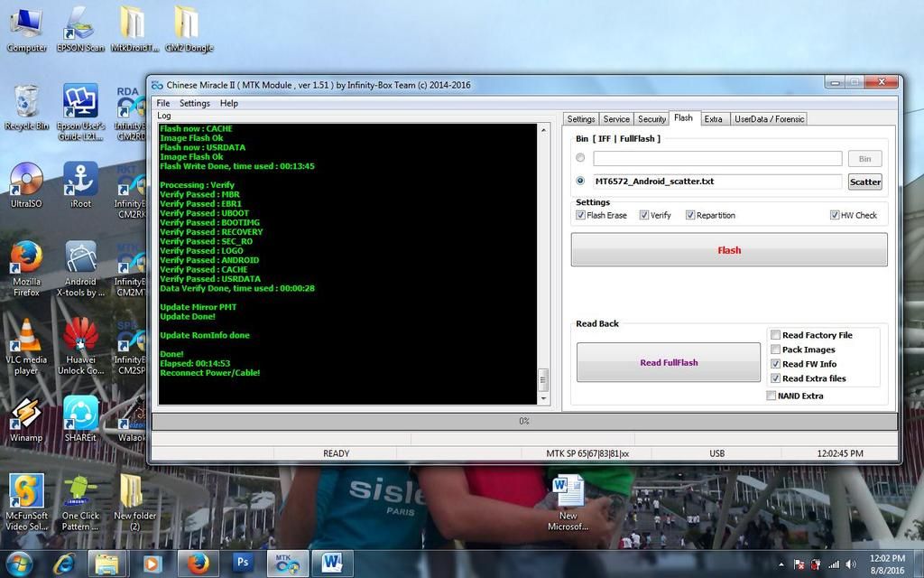This screenshot has width=924, height=578.
Task: Open the Android X-tools desktop icon
Action: [80, 258]
